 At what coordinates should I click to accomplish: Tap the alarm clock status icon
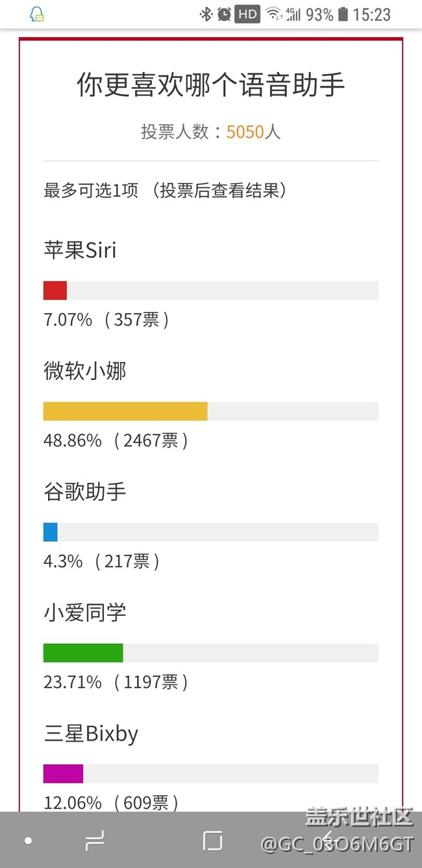click(x=224, y=14)
